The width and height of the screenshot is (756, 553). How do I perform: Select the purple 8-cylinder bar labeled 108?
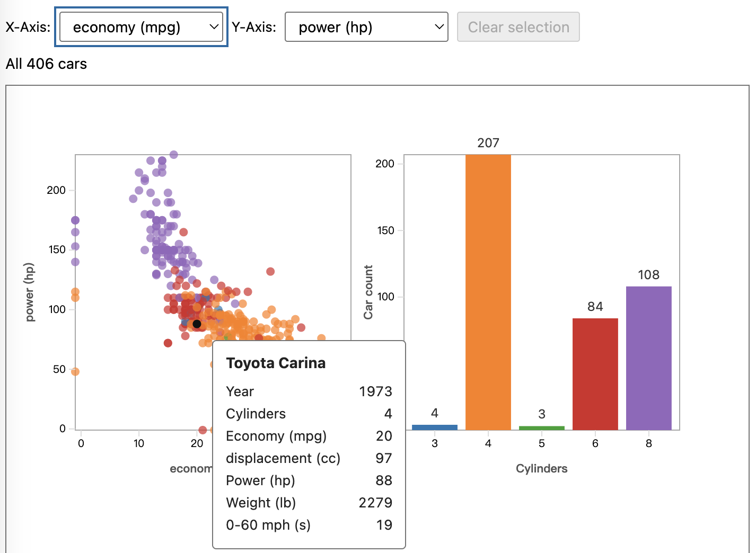[648, 358]
